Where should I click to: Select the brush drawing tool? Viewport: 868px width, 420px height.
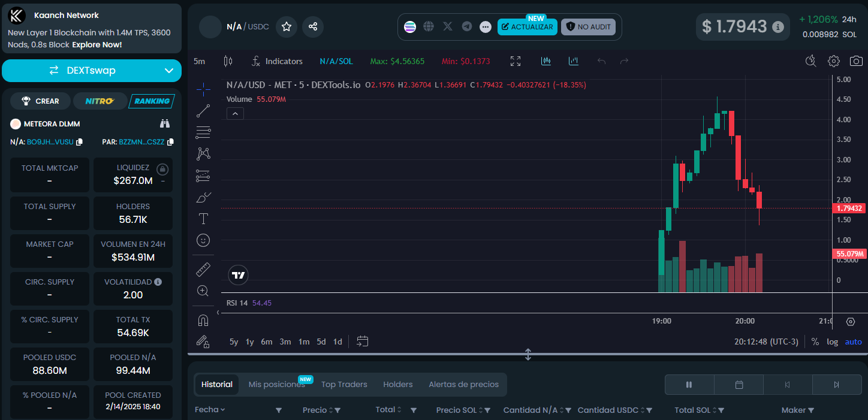(203, 197)
